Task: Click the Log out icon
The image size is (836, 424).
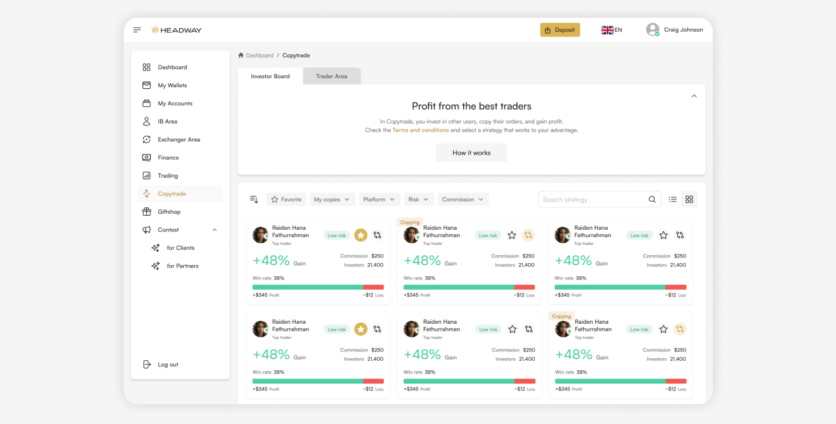Action: tap(146, 364)
